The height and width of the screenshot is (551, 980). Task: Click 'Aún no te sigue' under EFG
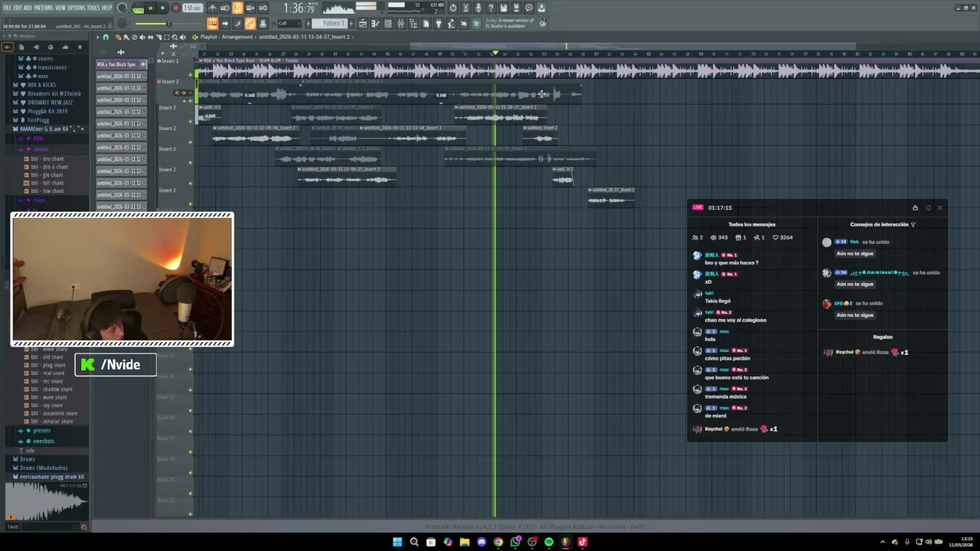pos(854,315)
